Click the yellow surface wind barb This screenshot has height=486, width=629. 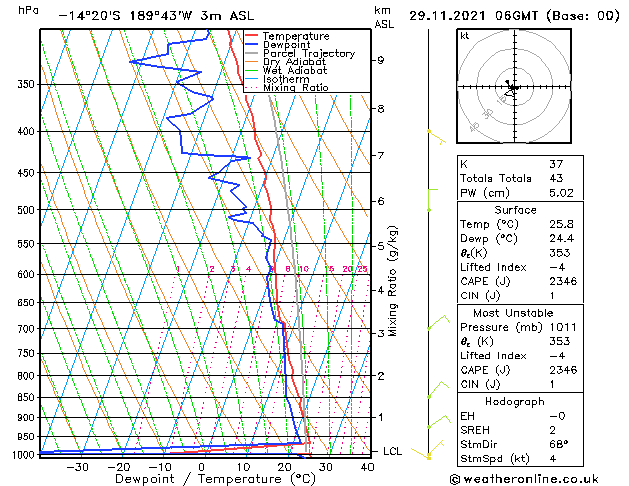click(427, 450)
